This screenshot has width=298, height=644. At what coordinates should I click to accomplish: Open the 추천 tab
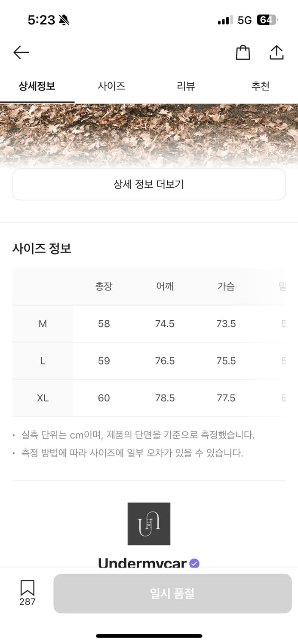(x=261, y=86)
